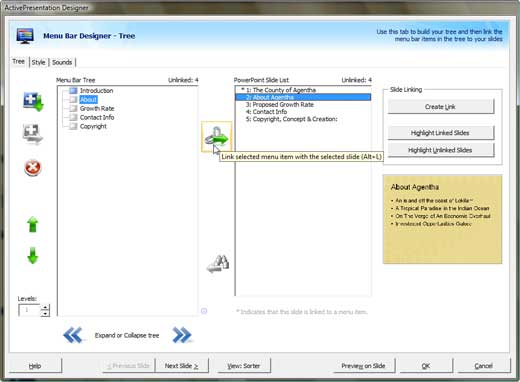Click the About Agentha slide preview thumbnail
This screenshot has width=520, height=382.
442,219
